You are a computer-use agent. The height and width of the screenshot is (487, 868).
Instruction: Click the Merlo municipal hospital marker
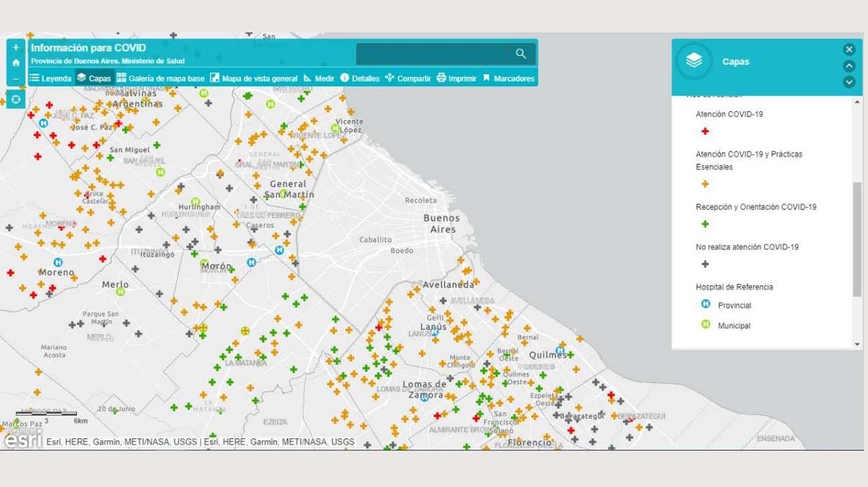[x=120, y=292]
